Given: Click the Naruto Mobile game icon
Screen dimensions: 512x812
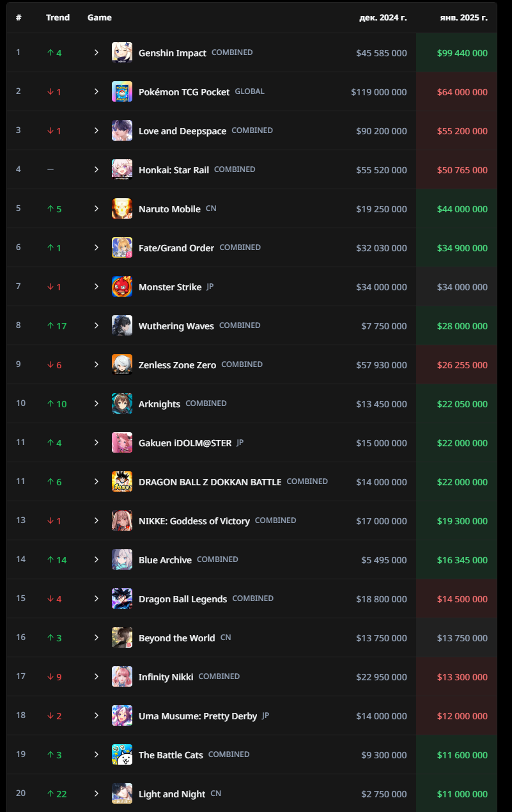Looking at the screenshot, I should 122,208.
